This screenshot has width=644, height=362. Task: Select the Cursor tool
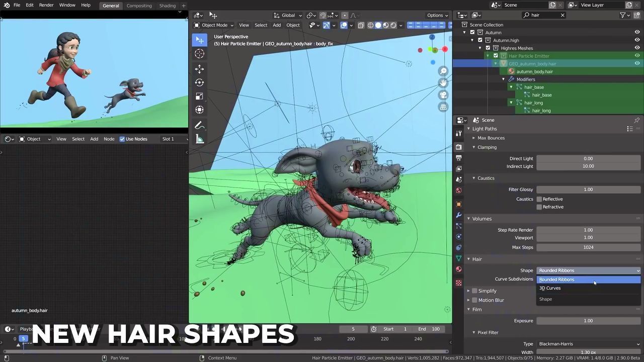pos(199,54)
